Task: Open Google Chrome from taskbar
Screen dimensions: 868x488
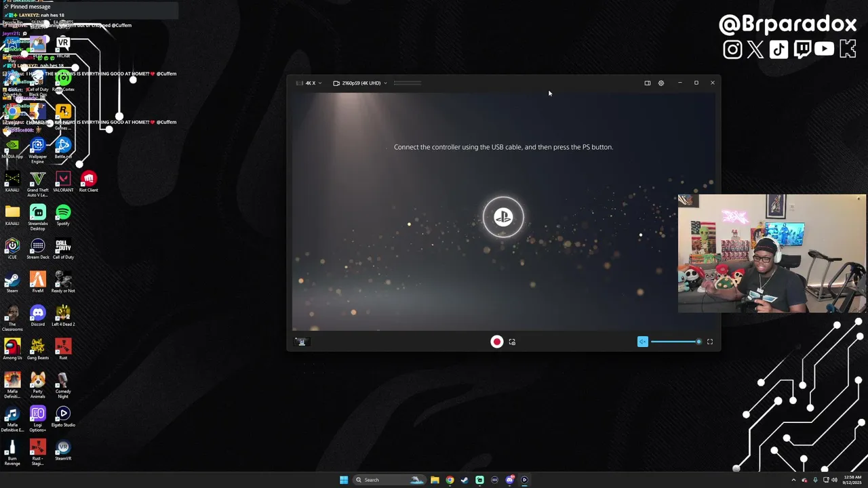Action: coord(450,480)
